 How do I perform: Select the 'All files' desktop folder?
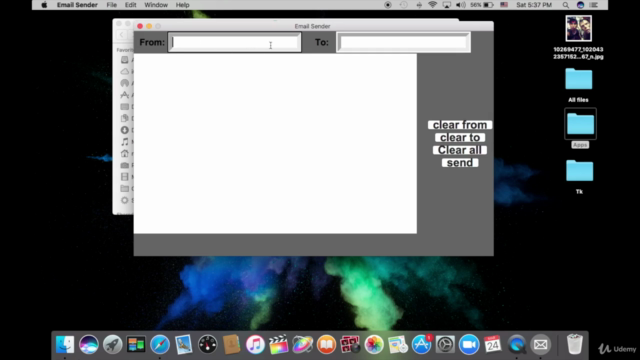pos(579,79)
